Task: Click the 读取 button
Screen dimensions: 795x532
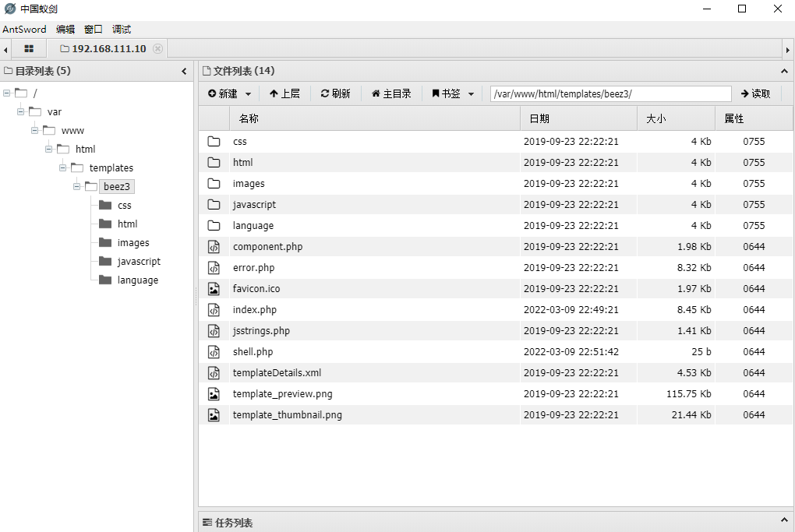Action: (x=755, y=93)
